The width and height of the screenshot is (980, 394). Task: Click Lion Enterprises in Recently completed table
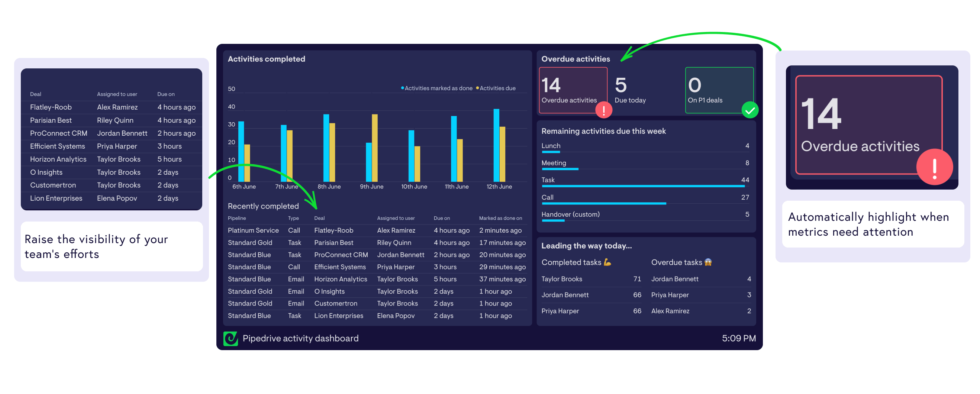pyautogui.click(x=339, y=316)
